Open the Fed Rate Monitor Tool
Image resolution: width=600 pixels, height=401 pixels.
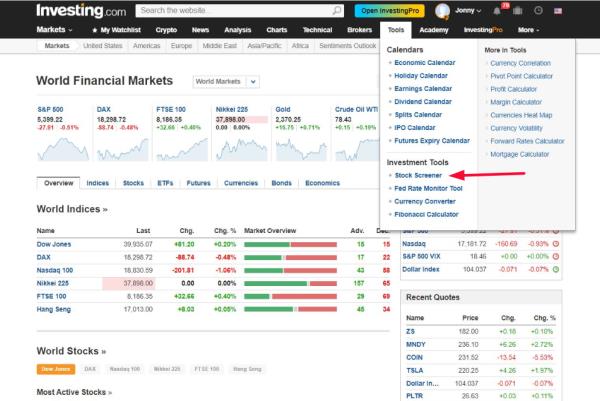point(428,188)
